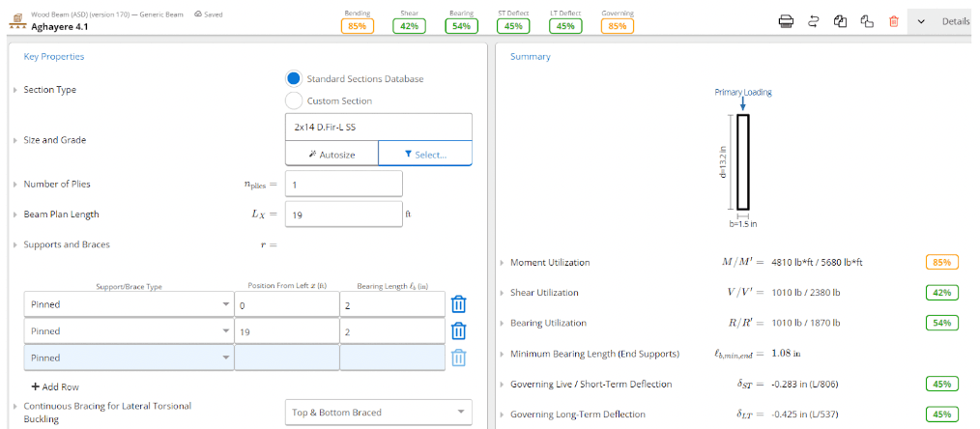Click the empty position field in third row

coord(287,357)
